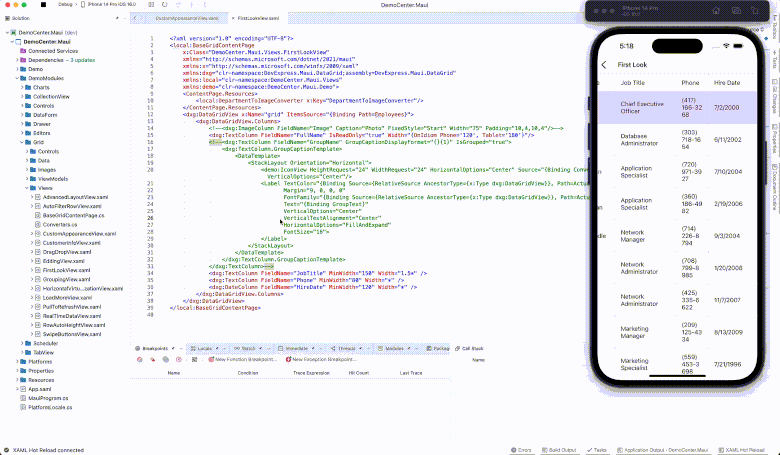The image size is (780, 455).
Task: Click line 34 JobTitle column code in the editor
Action: [x=317, y=273]
